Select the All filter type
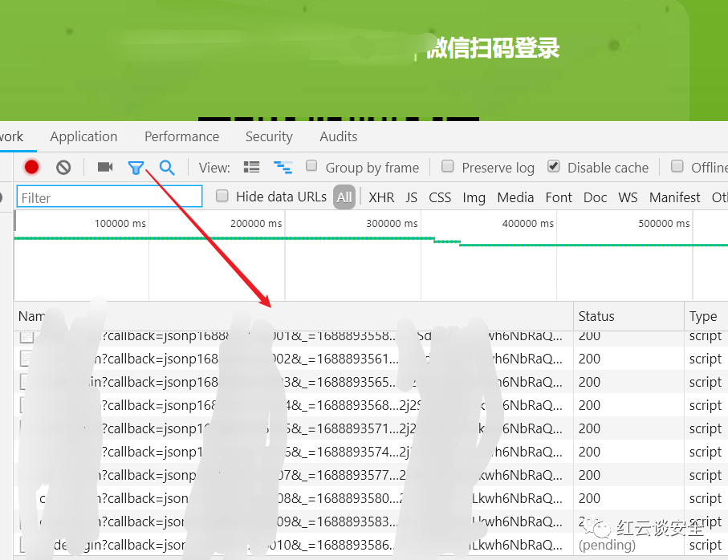This screenshot has width=728, height=560. [x=344, y=197]
